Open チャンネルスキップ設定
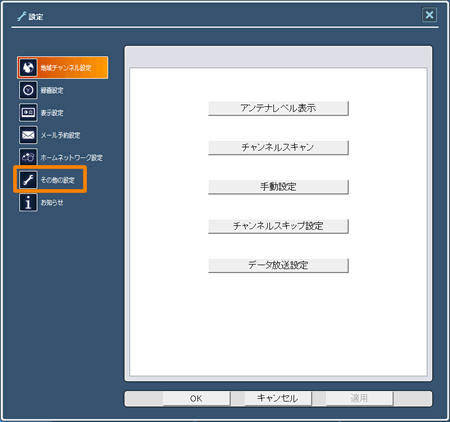Screen dimensions: 450x422 point(278,226)
